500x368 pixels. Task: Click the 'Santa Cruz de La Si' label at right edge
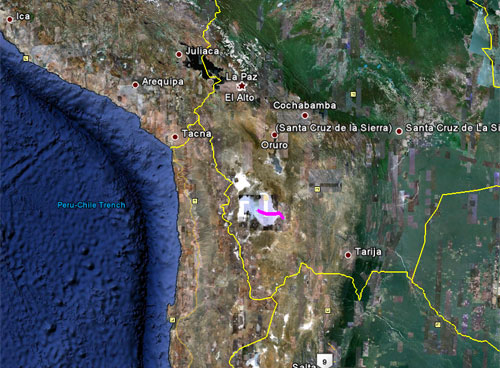(453, 128)
